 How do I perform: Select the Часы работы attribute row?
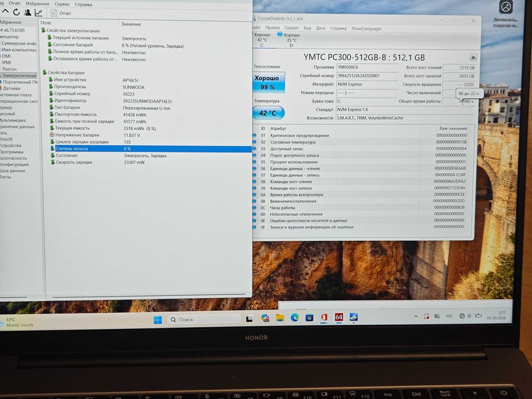pyautogui.click(x=362, y=207)
